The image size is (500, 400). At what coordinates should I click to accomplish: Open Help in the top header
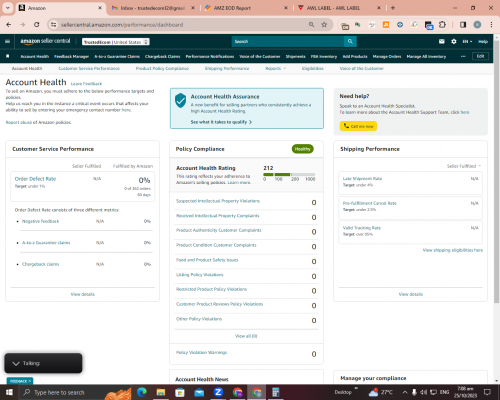(483, 41)
